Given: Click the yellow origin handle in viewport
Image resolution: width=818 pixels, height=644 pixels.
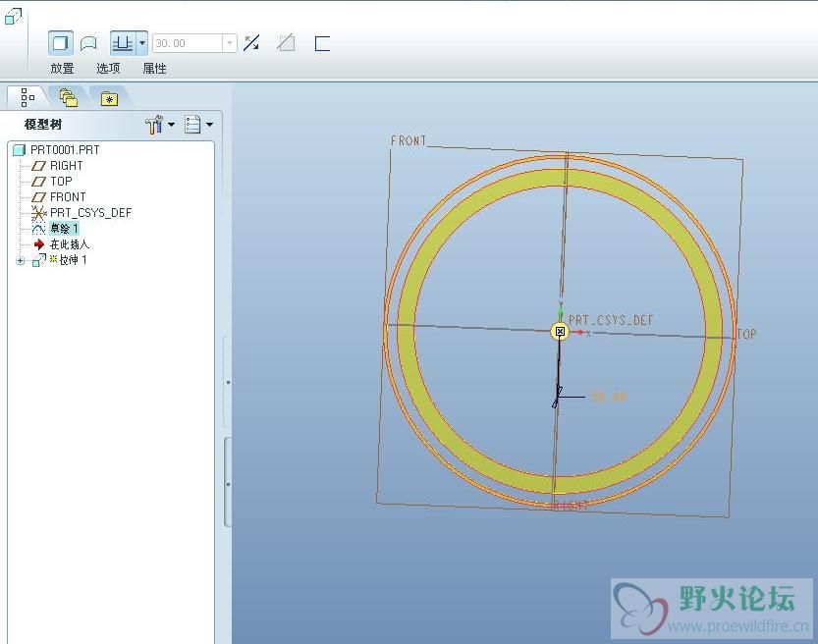Looking at the screenshot, I should point(560,331).
